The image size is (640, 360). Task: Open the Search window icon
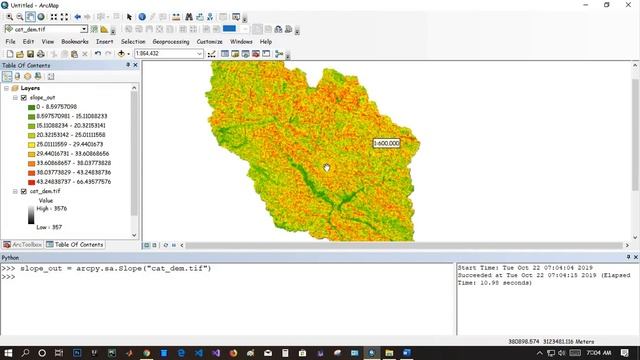[x=245, y=54]
